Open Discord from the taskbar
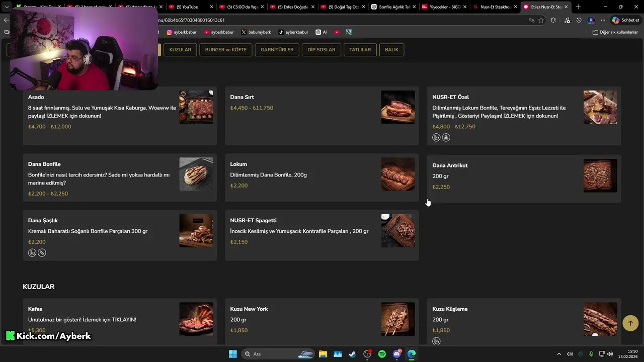The width and height of the screenshot is (644, 362). coord(397,354)
